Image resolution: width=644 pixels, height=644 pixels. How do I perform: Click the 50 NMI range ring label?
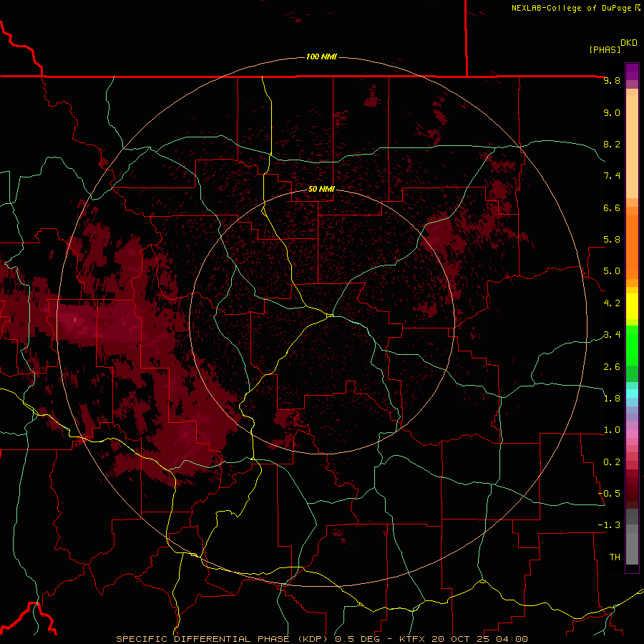(x=321, y=189)
